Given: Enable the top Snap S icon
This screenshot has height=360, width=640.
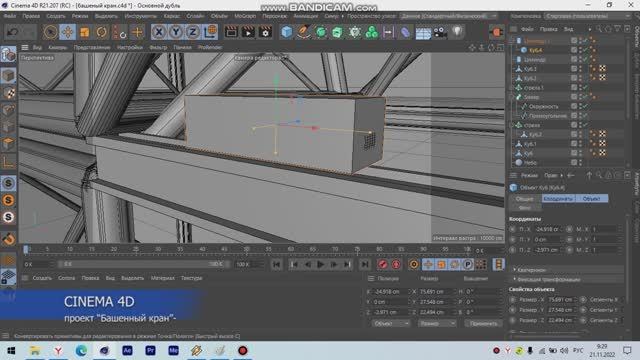Looking at the screenshot, I should (x=8, y=183).
